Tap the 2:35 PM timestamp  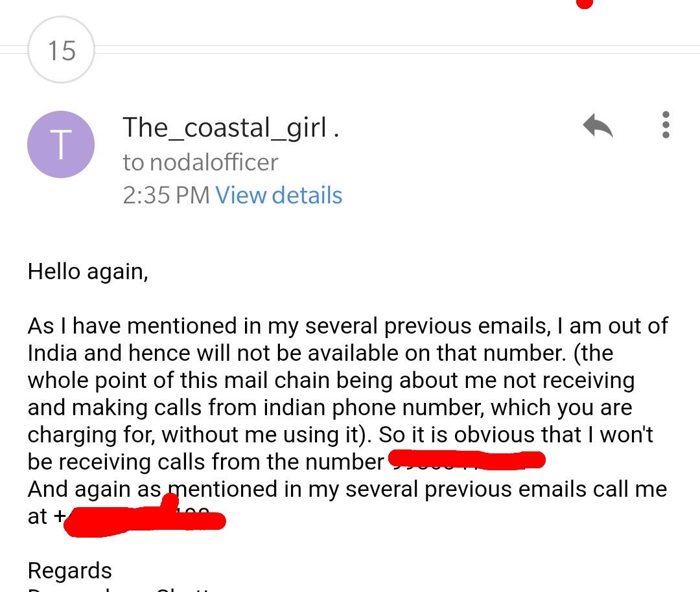point(166,195)
